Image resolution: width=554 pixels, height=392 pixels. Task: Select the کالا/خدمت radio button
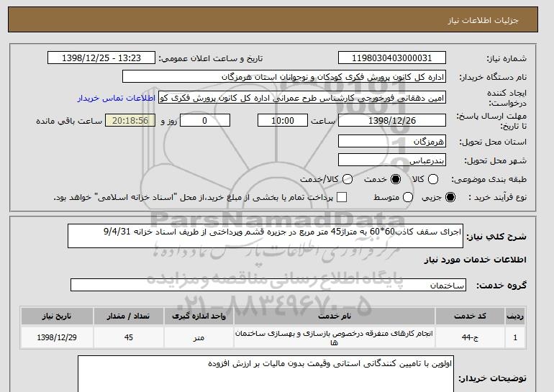point(348,179)
